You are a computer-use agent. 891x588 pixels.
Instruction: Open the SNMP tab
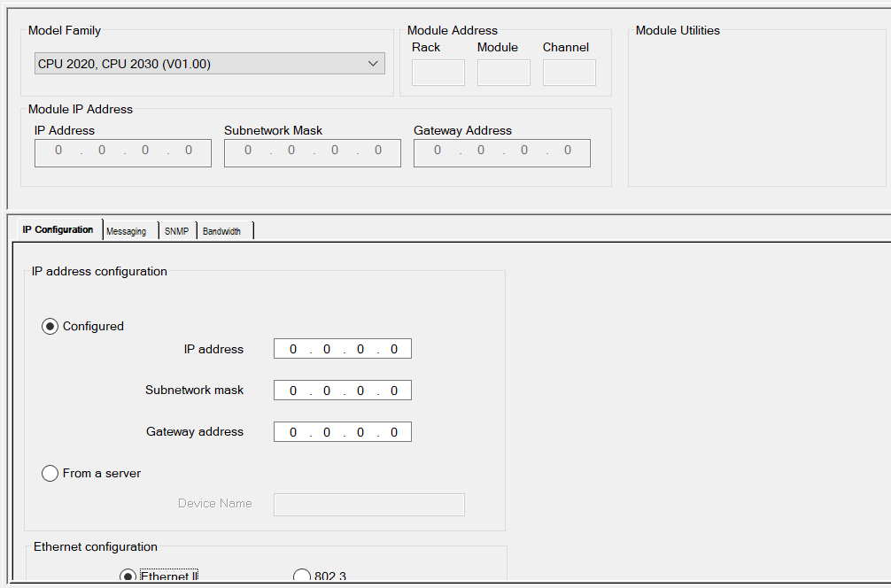177,231
